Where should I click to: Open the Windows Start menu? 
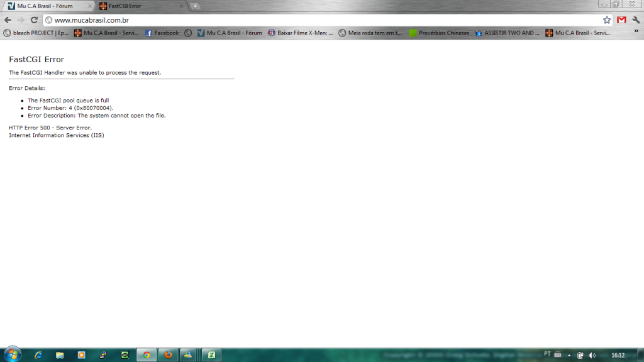12,354
